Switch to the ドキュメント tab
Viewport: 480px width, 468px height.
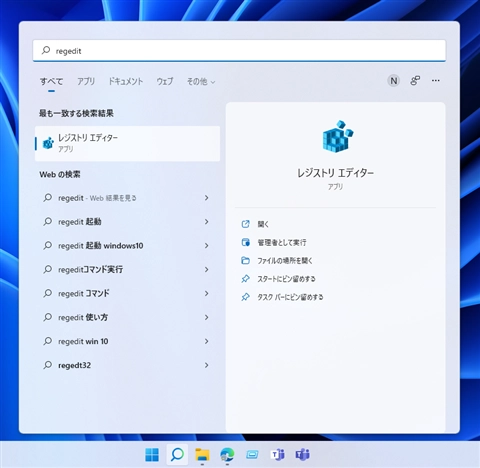126,81
